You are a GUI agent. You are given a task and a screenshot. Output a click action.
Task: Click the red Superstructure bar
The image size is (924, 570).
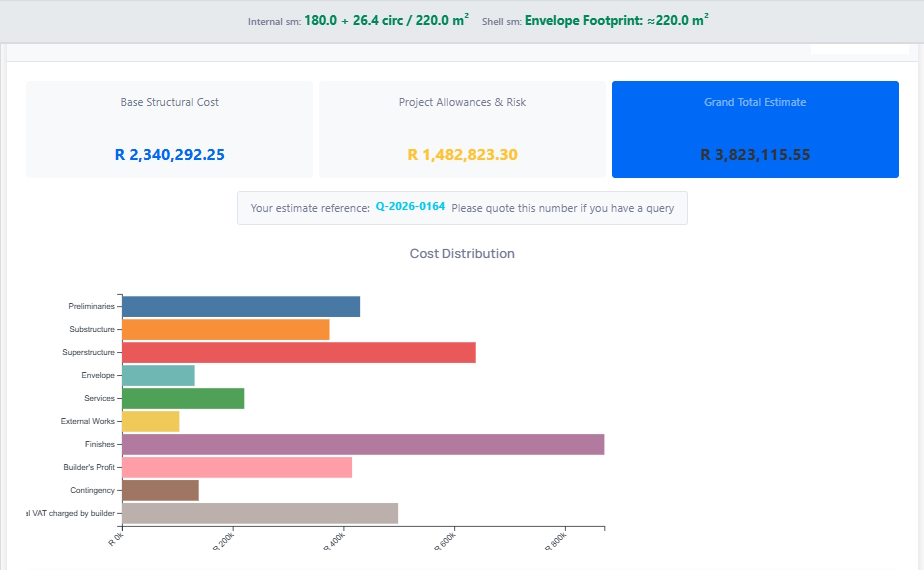(299, 352)
